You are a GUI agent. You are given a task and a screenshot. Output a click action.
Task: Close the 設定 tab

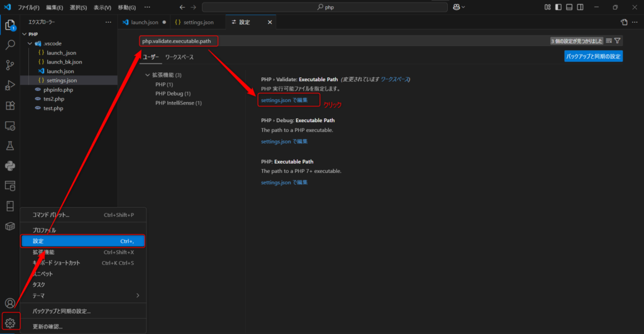click(x=270, y=22)
